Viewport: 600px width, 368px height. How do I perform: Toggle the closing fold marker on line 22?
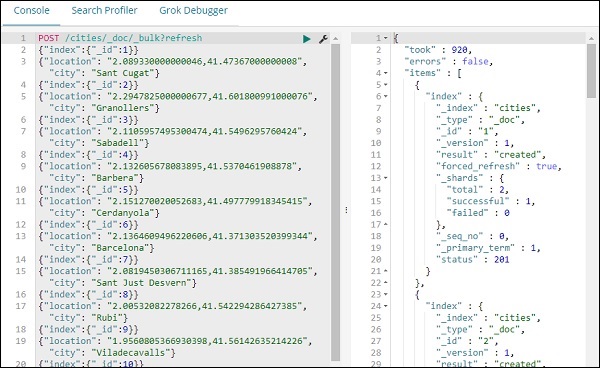click(386, 283)
